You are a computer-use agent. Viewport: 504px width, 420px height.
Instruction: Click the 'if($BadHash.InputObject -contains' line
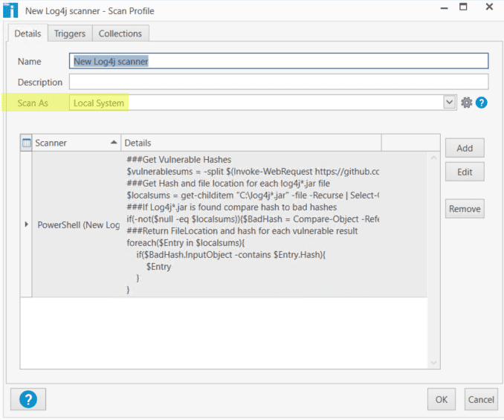click(230, 255)
